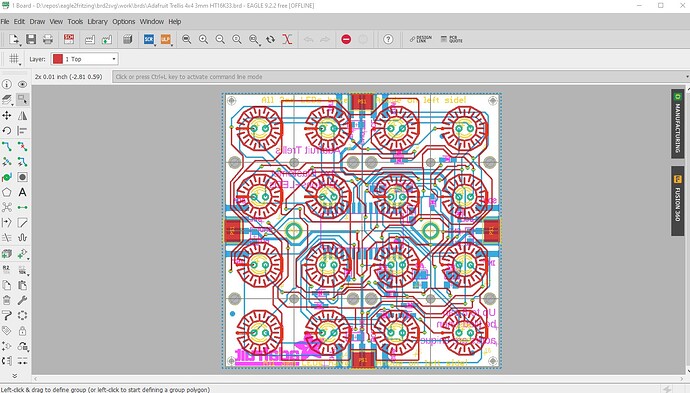
Task: Select the Attribute tag tool
Action: pos(7,331)
